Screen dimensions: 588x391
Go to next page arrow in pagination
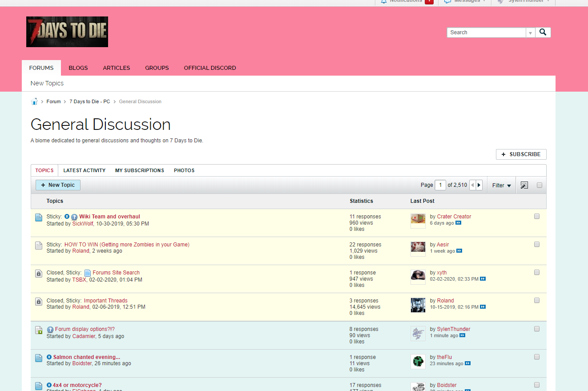pyautogui.click(x=479, y=185)
